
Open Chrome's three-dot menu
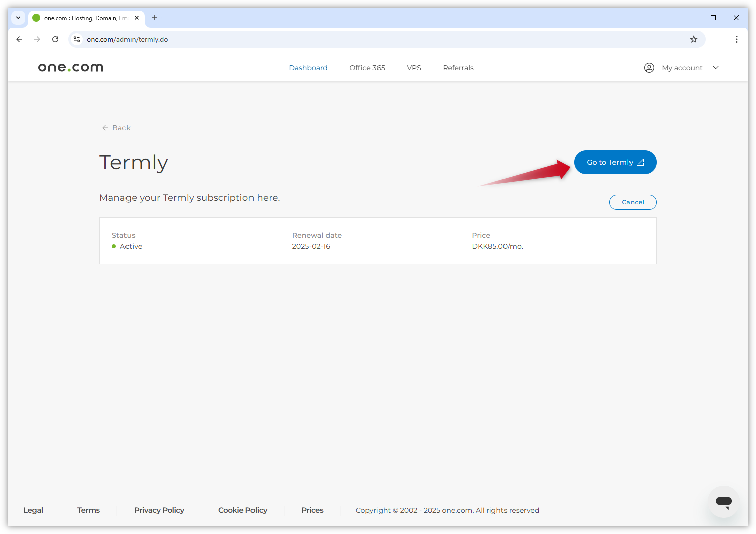[736, 39]
